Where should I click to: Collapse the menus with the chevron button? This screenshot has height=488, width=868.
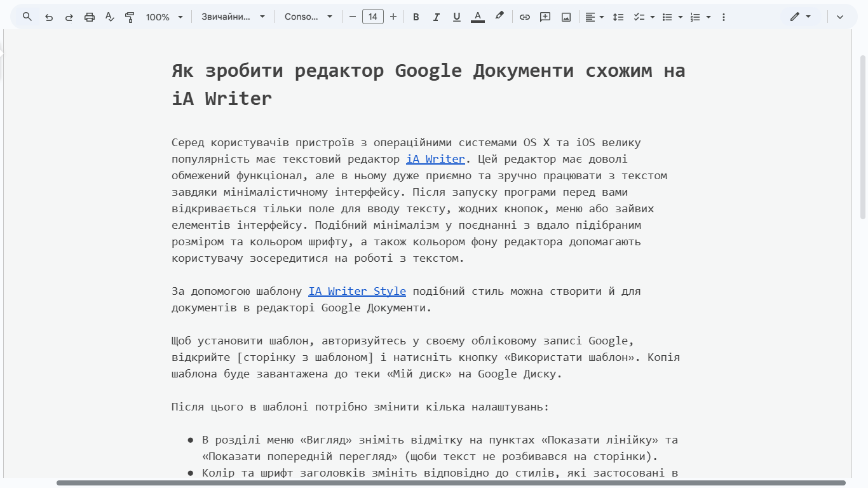[840, 17]
